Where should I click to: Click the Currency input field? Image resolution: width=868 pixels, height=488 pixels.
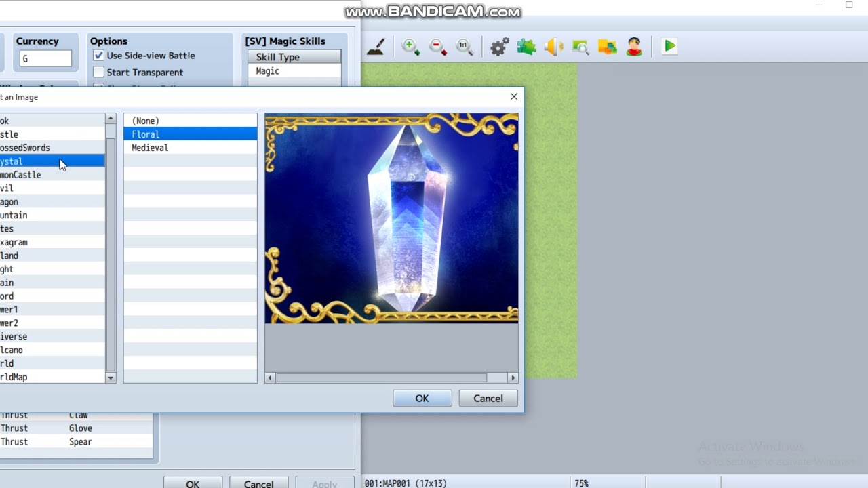(45, 58)
